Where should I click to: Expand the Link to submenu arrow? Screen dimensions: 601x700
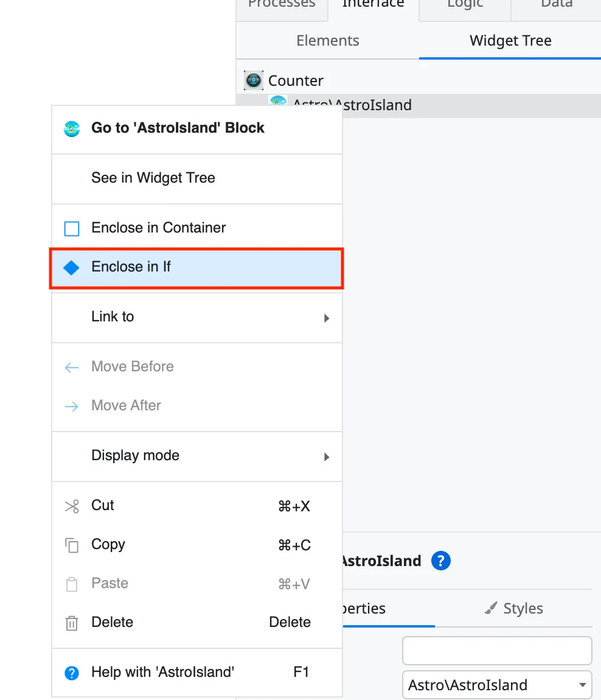(327, 318)
